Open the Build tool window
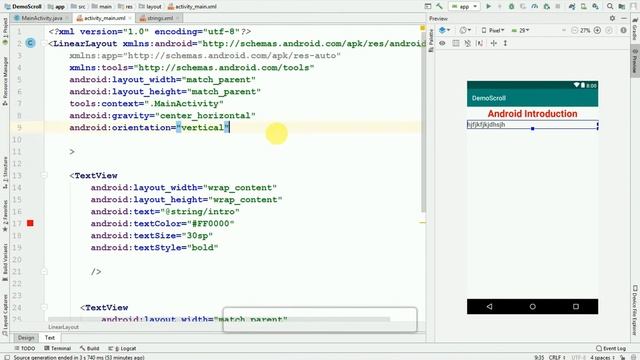The image size is (640, 360). coord(89,348)
